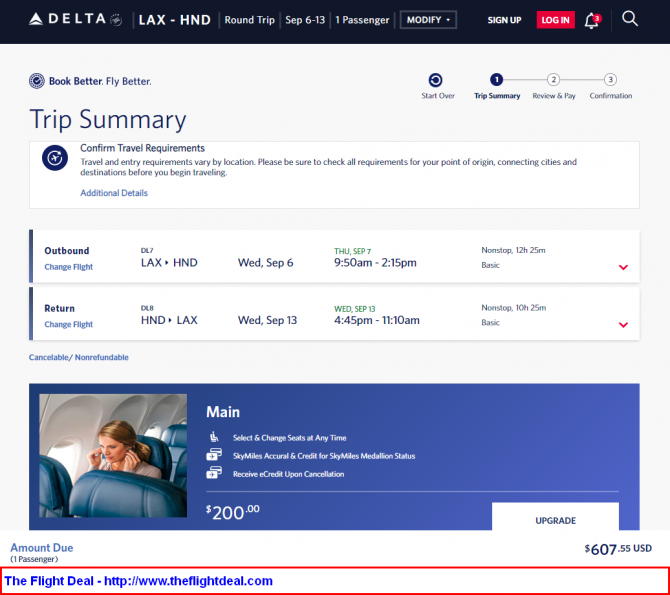This screenshot has height=595, width=670.
Task: Expand the Return flight details chevron
Action: [623, 325]
